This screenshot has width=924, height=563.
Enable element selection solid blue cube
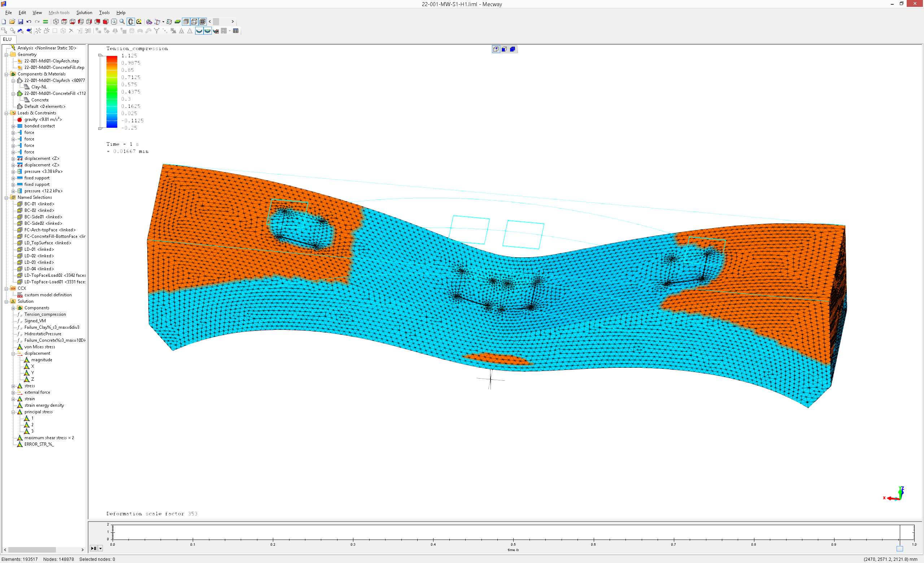click(x=513, y=49)
